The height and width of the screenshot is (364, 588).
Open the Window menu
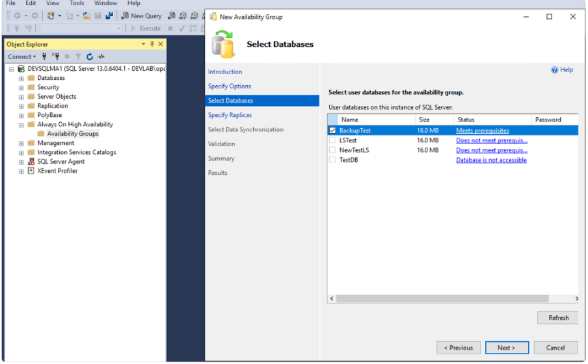click(x=105, y=3)
